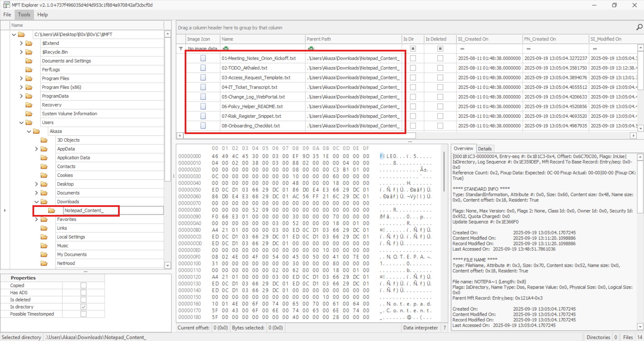The image size is (644, 341).
Task: Click the Documents and Settings folder icon
Action: pyautogui.click(x=29, y=61)
